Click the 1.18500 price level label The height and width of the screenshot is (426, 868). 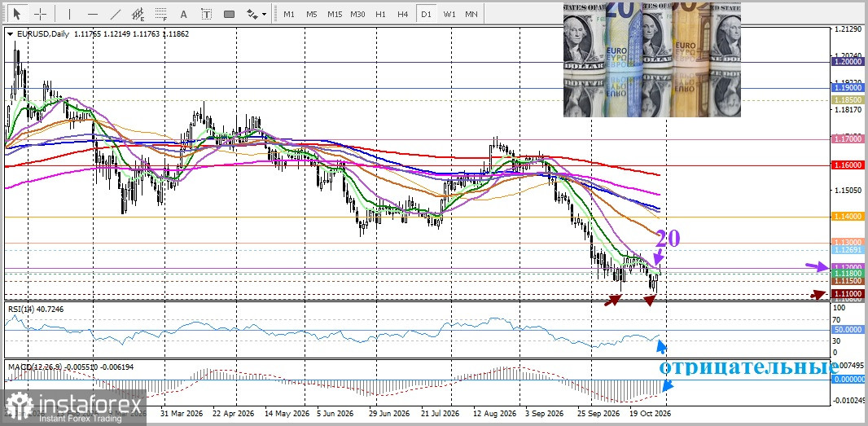click(848, 100)
